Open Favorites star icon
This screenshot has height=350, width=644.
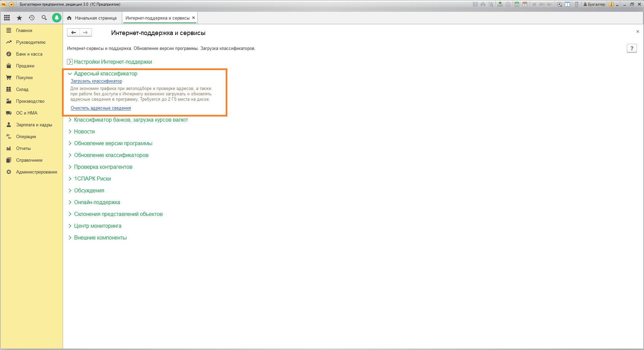click(x=19, y=18)
